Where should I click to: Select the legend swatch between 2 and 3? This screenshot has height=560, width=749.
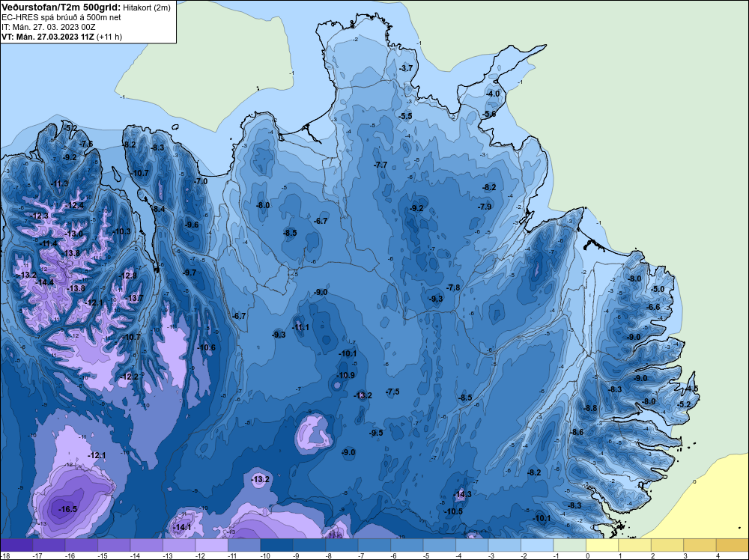(x=667, y=545)
